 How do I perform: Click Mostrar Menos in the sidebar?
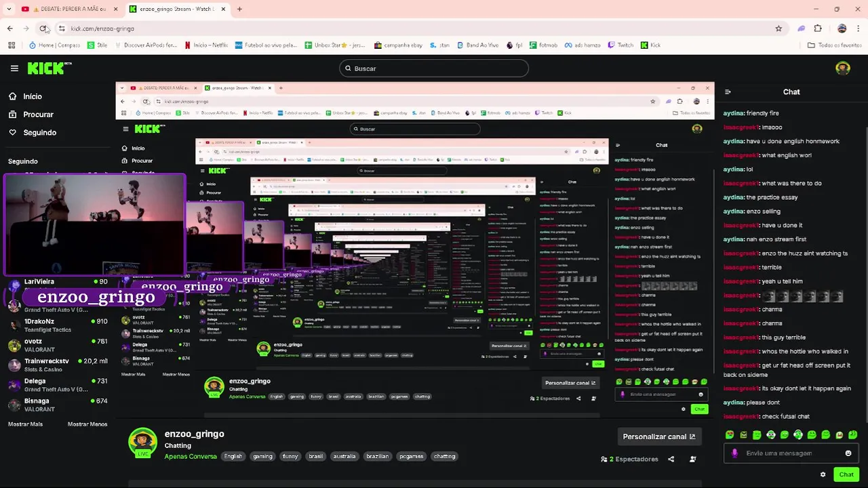pos(87,424)
